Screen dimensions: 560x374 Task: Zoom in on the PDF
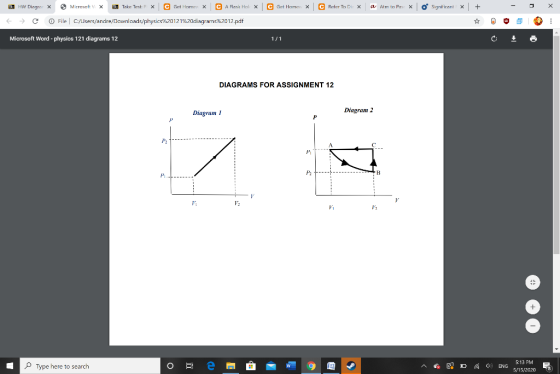coord(532,307)
